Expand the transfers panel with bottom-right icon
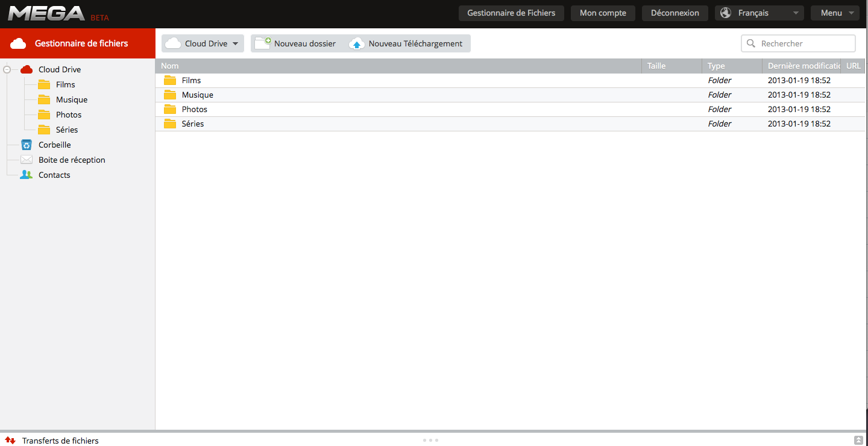 (858, 441)
